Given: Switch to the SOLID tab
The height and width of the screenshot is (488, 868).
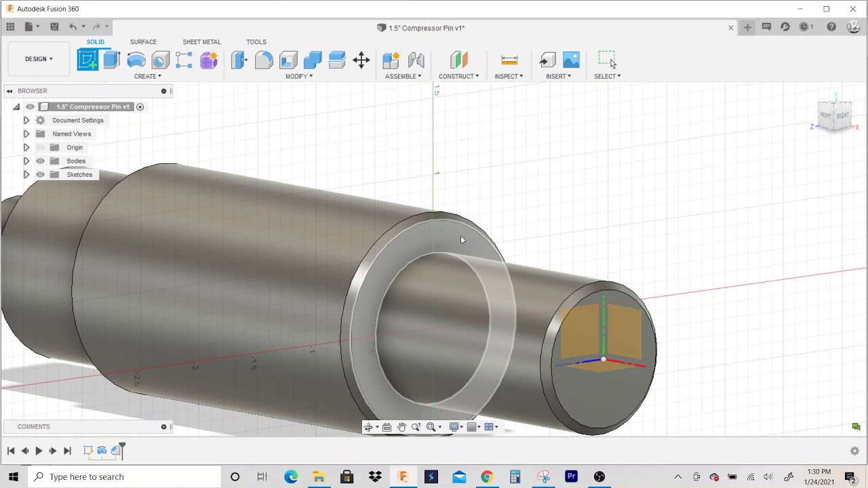Looking at the screenshot, I should (x=96, y=42).
